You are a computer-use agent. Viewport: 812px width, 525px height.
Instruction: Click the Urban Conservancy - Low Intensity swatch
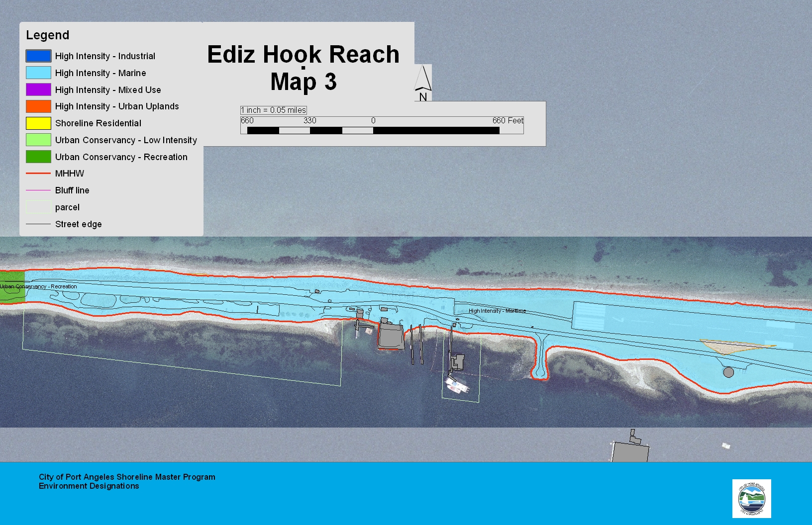38,140
